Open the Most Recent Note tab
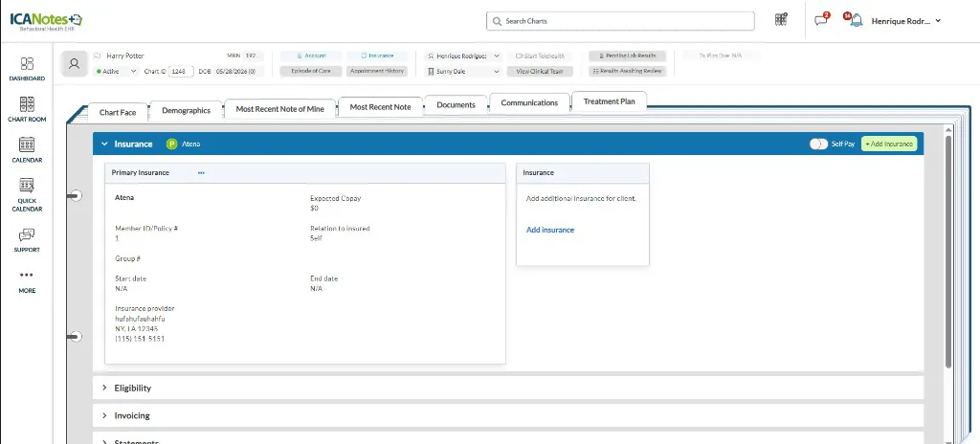Viewport: 980px width, 444px height. [x=380, y=107]
